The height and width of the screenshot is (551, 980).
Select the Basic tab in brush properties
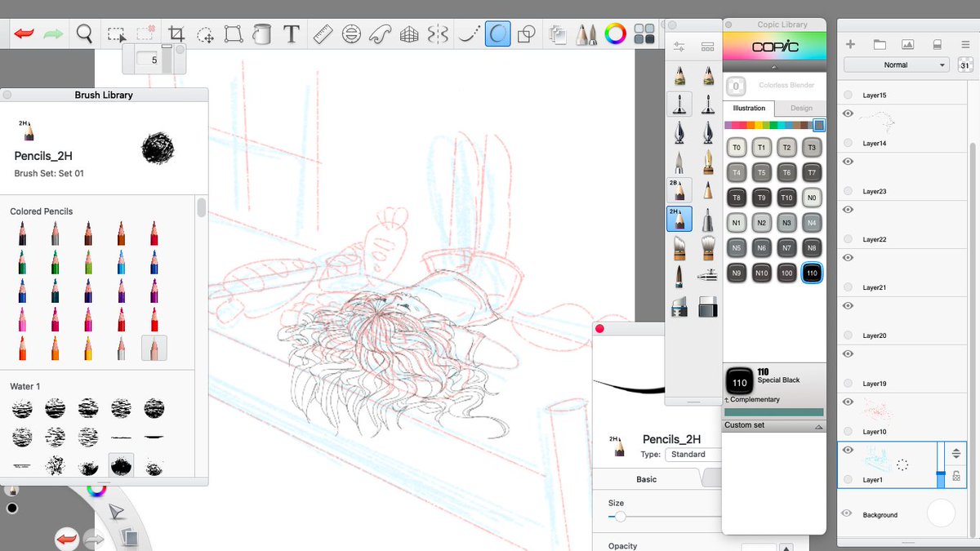[x=646, y=479]
